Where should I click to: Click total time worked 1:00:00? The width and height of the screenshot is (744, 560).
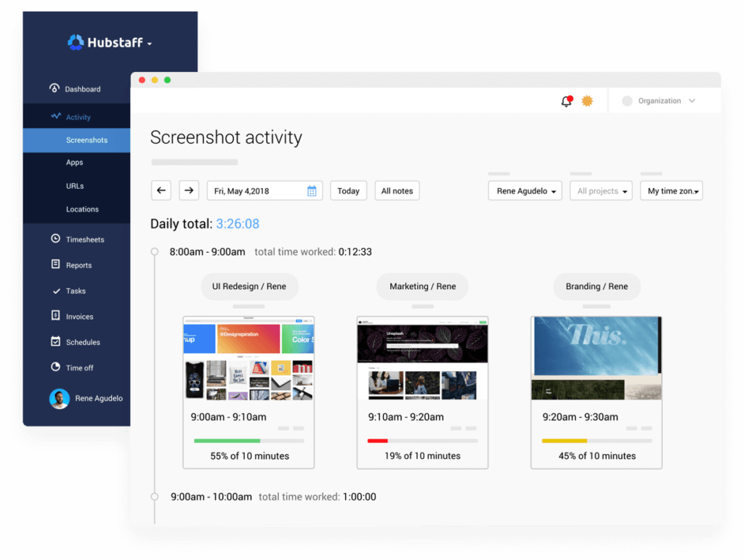[x=318, y=497]
